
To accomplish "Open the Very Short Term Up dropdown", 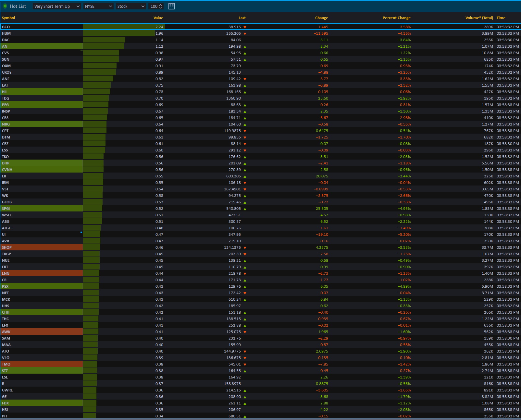I will coord(57,6).
